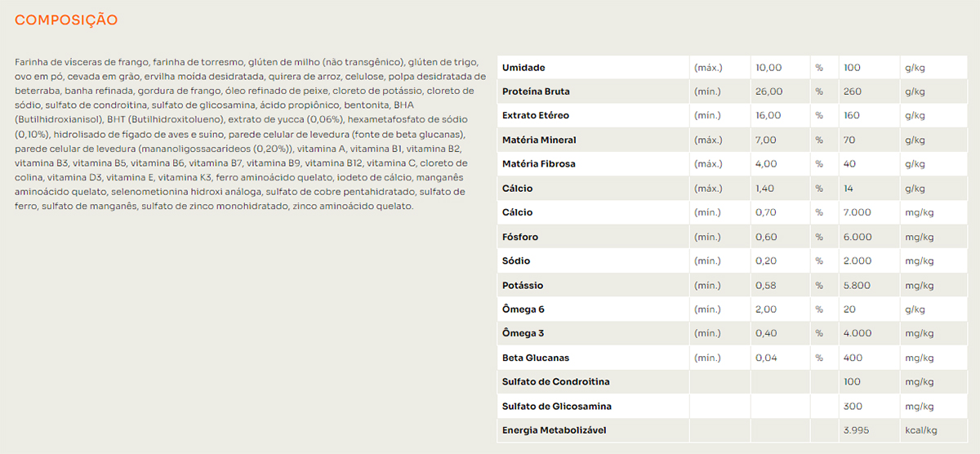The height and width of the screenshot is (454, 980).
Task: Click the COMPOSIÇÃO section heading
Action: click(66, 20)
